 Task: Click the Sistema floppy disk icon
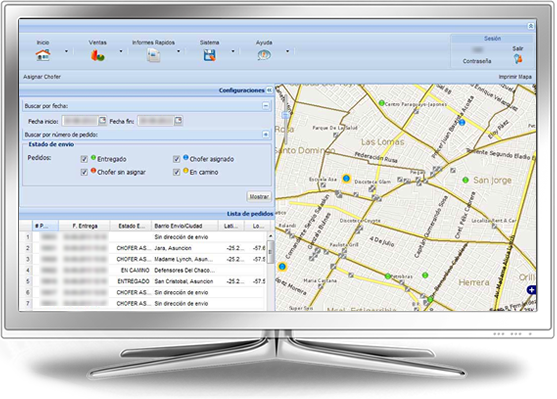(210, 55)
